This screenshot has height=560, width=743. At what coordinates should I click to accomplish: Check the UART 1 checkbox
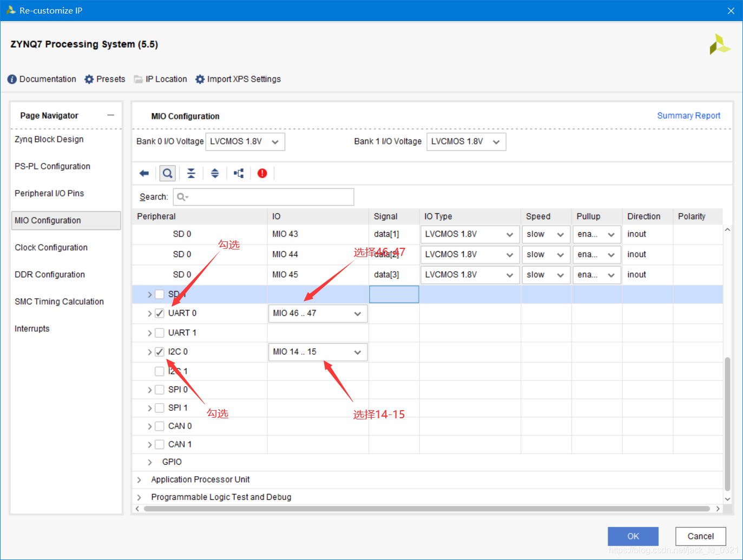(x=160, y=333)
